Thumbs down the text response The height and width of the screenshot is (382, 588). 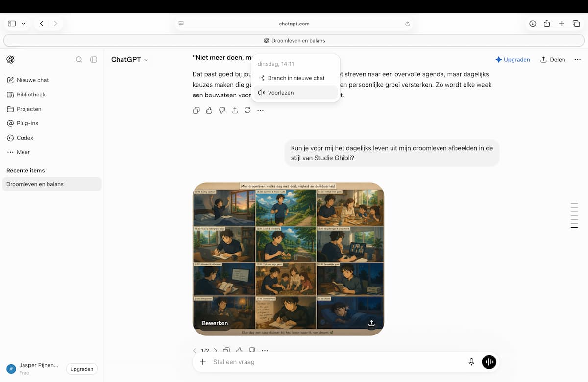222,111
